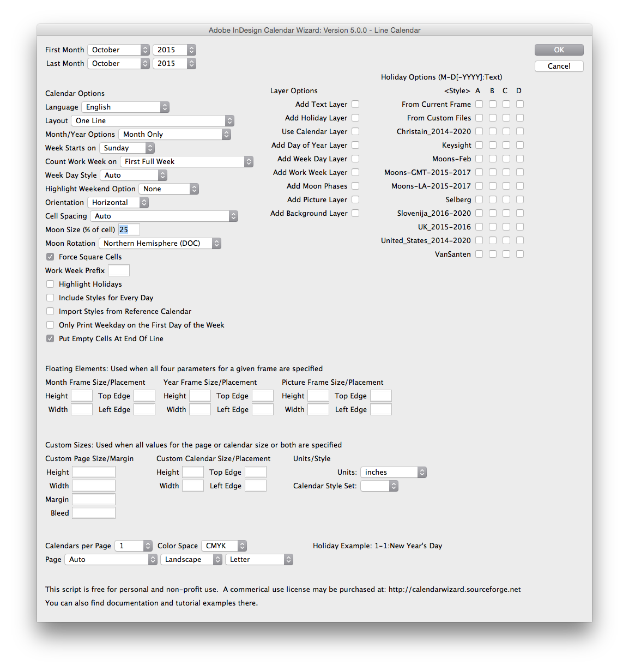The width and height of the screenshot is (629, 672).
Task: Cancel the Calendar Wizard dialog
Action: coord(559,66)
